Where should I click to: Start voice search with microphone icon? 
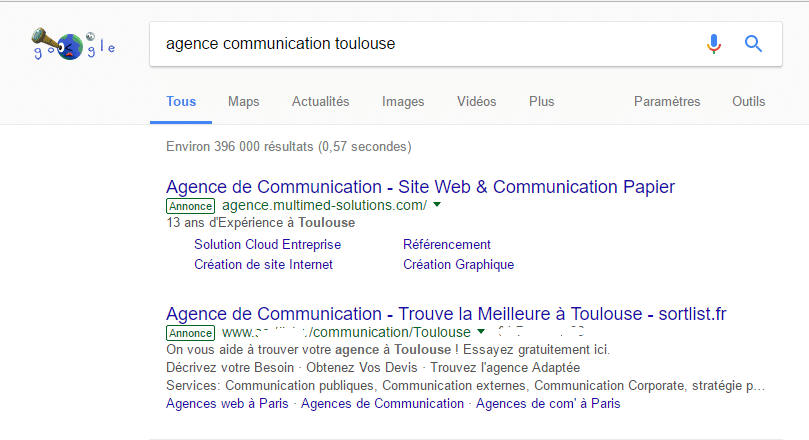coord(714,44)
